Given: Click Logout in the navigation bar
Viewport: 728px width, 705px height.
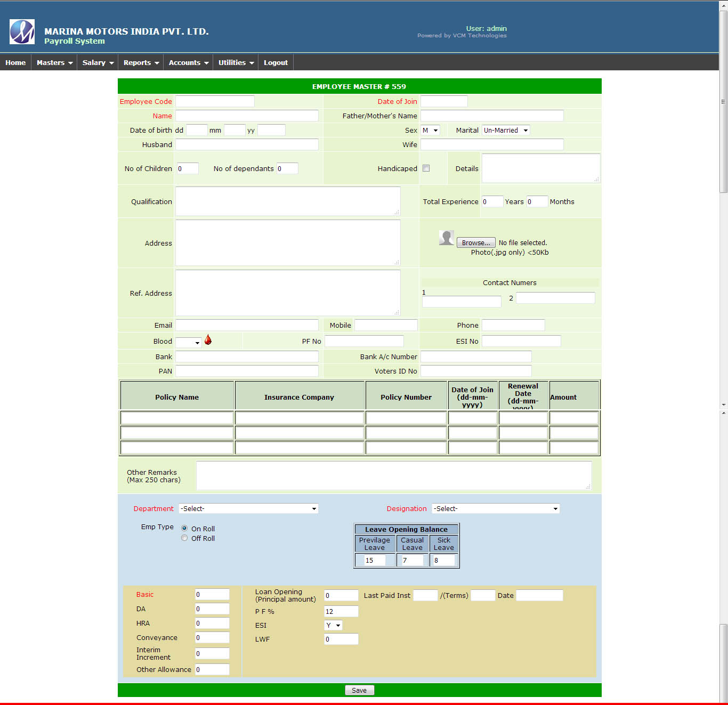Looking at the screenshot, I should [276, 62].
